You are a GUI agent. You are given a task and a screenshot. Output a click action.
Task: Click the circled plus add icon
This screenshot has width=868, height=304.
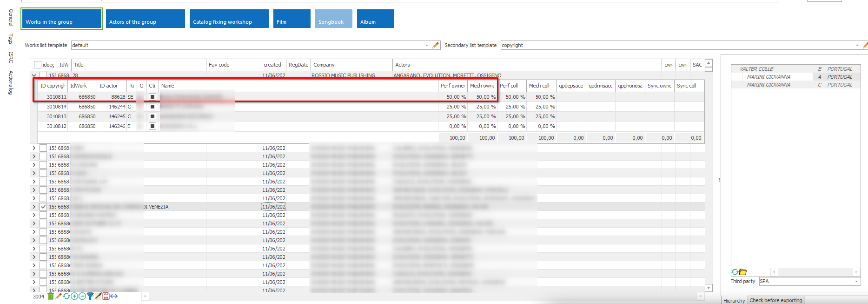coord(74,296)
